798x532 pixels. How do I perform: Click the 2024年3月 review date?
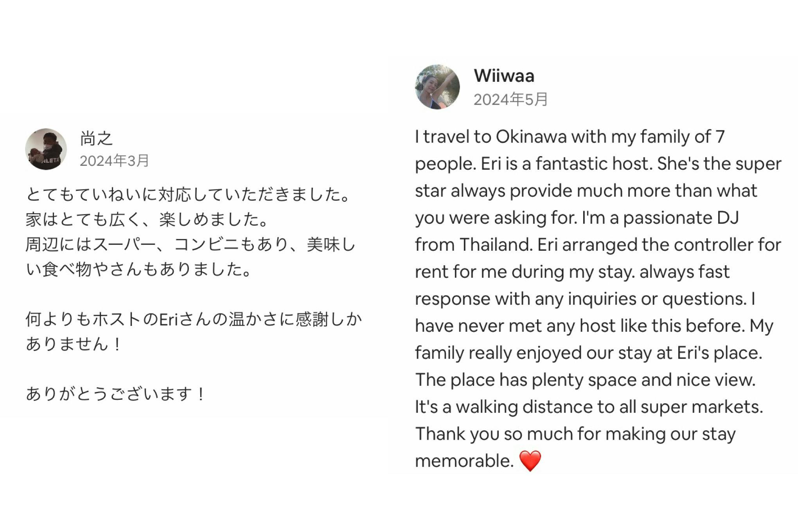coord(114,160)
